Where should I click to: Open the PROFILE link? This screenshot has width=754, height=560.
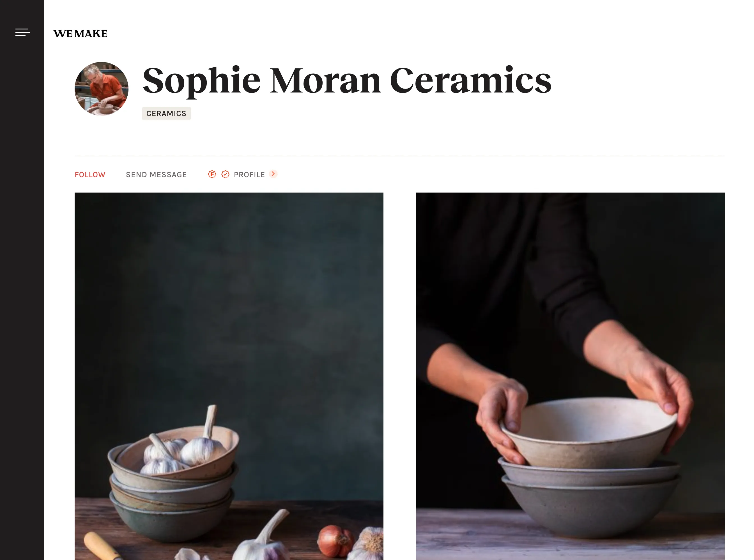249,175
